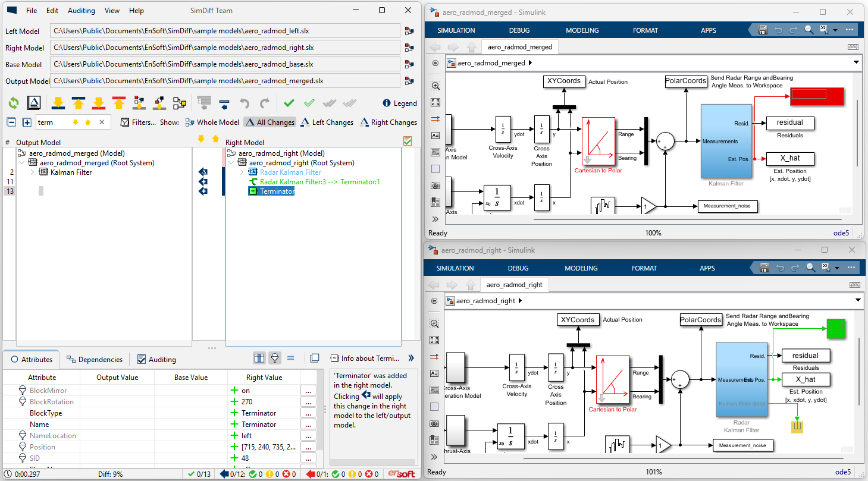Image resolution: width=868 pixels, height=481 pixels.
Task: Select the Terminator row in Right Model tree
Action: (271, 191)
